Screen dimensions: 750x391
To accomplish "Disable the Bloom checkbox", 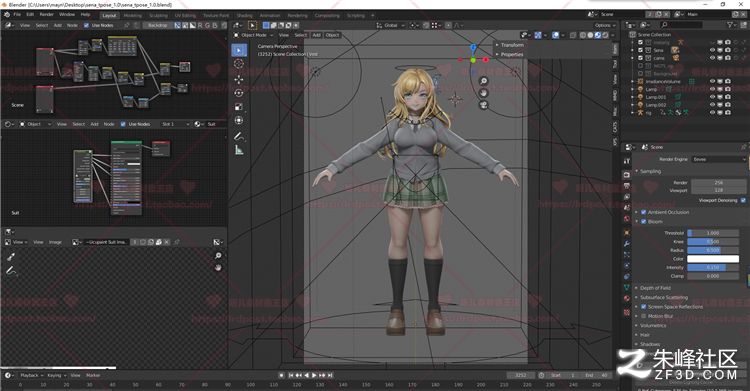I will 643,222.
